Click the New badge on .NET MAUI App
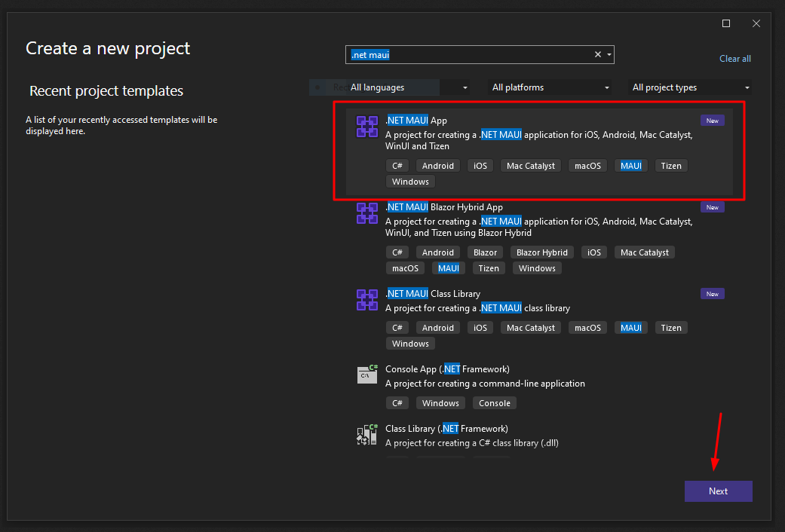 pyautogui.click(x=712, y=121)
